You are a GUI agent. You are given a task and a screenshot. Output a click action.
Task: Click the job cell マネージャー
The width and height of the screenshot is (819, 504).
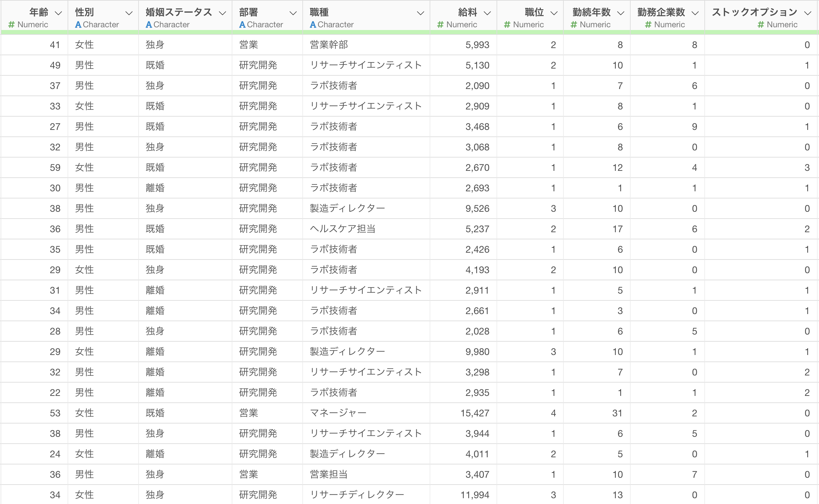pos(366,413)
